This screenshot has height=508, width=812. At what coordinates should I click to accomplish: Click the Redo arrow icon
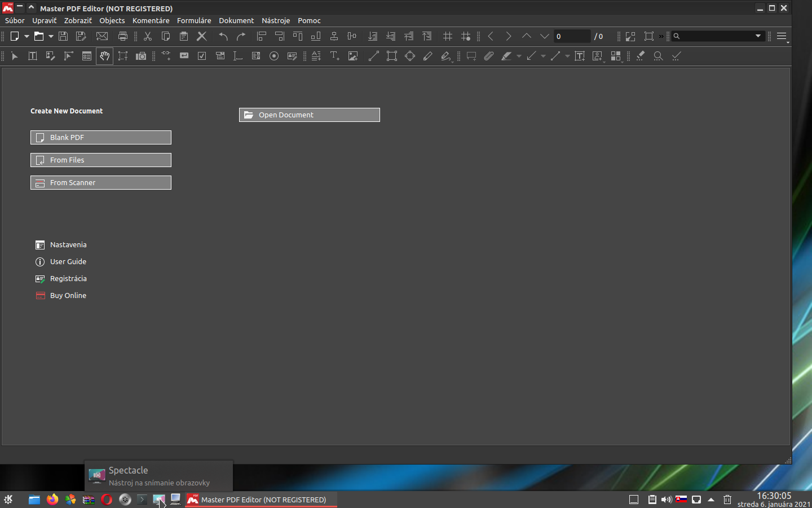241,36
